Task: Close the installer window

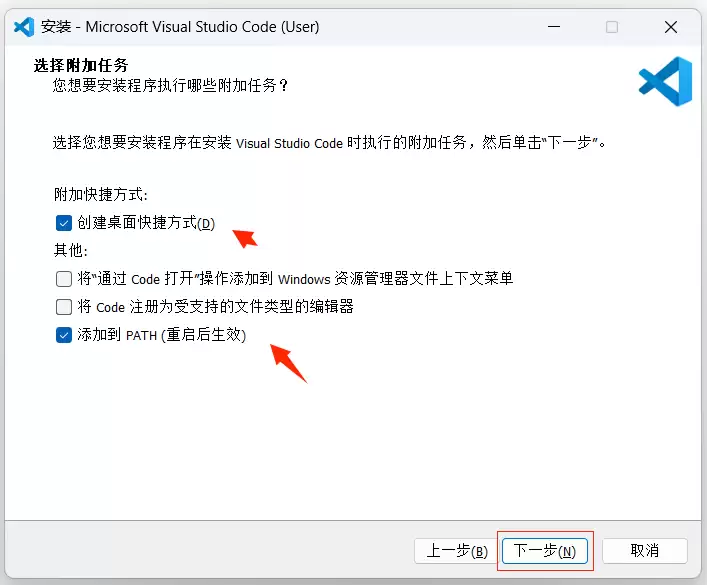Action: tap(671, 27)
